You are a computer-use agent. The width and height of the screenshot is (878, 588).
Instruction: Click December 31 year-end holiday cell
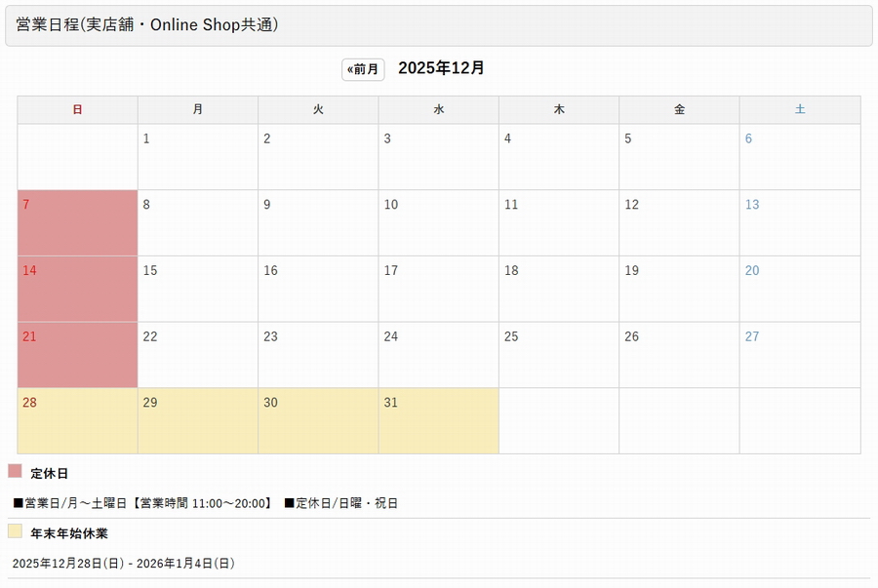[x=437, y=419]
